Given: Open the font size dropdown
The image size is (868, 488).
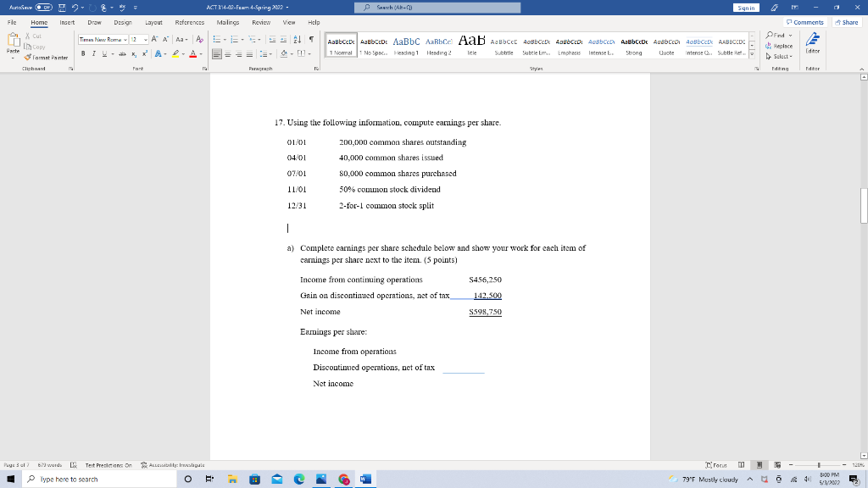Looking at the screenshot, I should coord(146,39).
